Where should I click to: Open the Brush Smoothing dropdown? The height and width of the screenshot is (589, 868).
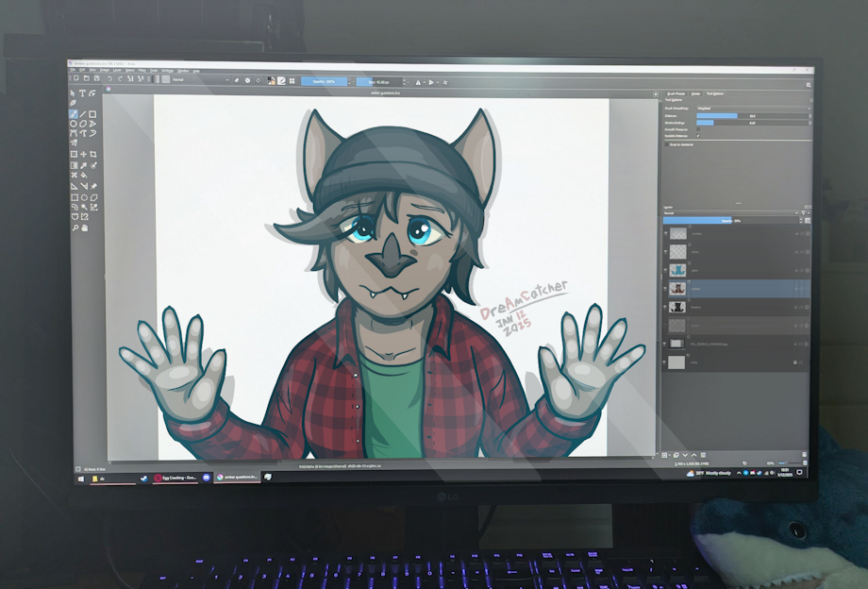[x=754, y=109]
